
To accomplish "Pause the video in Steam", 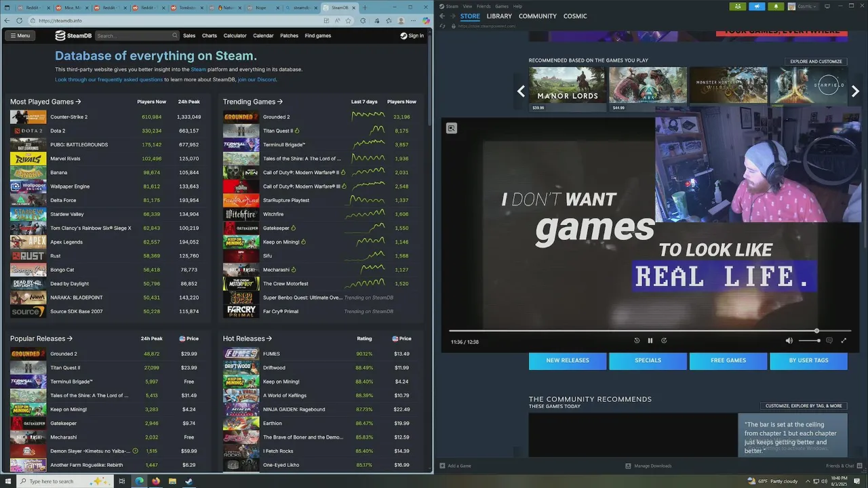I will pos(650,340).
